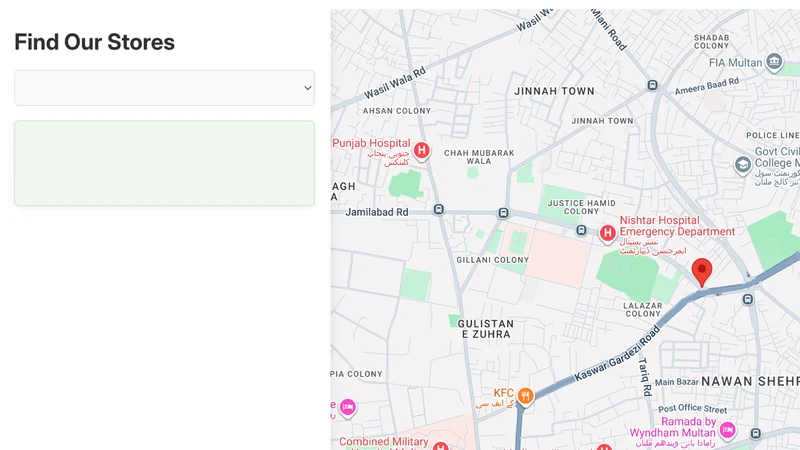Click the KFC restaurant marker icon
800x450 pixels.
click(x=525, y=396)
